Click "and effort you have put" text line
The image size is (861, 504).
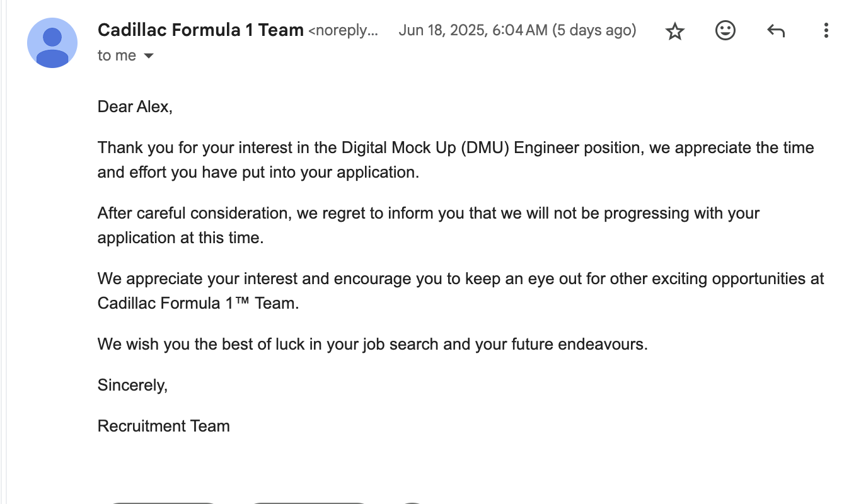257,172
